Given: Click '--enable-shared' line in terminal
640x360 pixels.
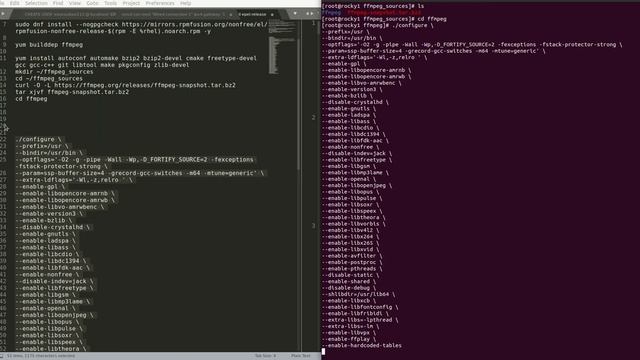Looking at the screenshot, I should (x=349, y=282).
